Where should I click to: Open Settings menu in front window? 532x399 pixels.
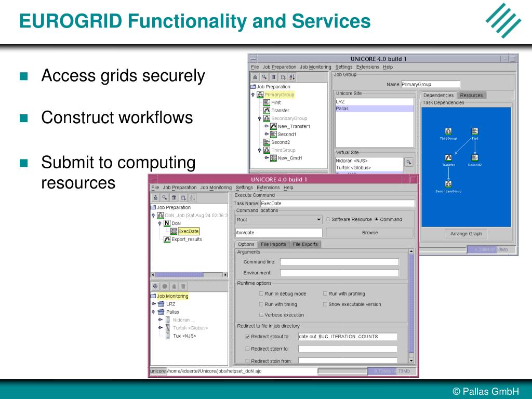click(244, 188)
